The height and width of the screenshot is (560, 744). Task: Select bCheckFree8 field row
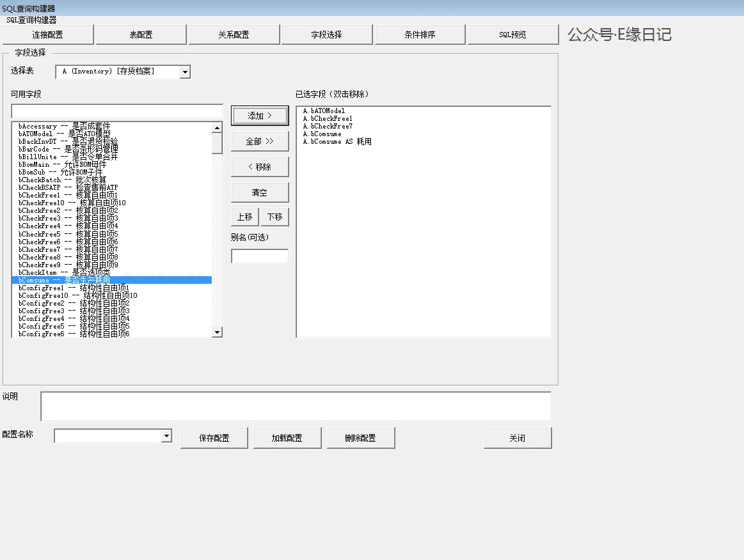(x=111, y=257)
